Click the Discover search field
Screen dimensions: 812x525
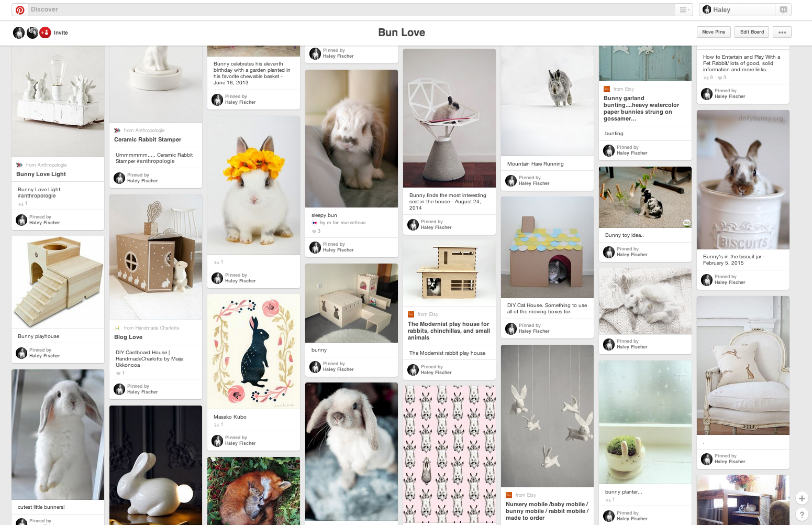[351, 9]
